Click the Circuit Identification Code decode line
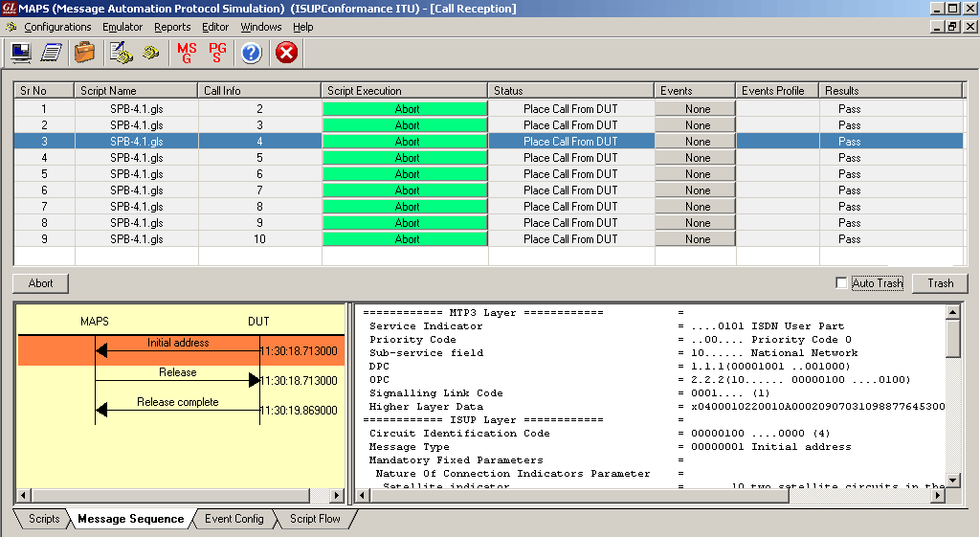Image resolution: width=980 pixels, height=537 pixels. tap(600, 434)
